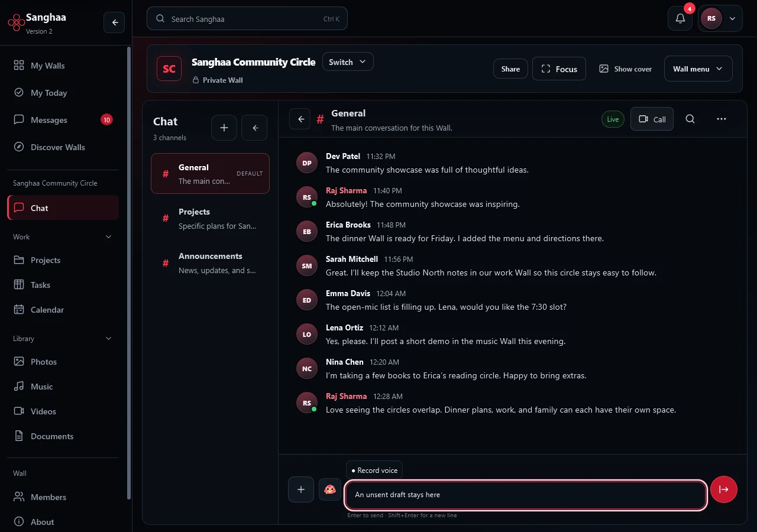Add a new chat channel

click(224, 128)
